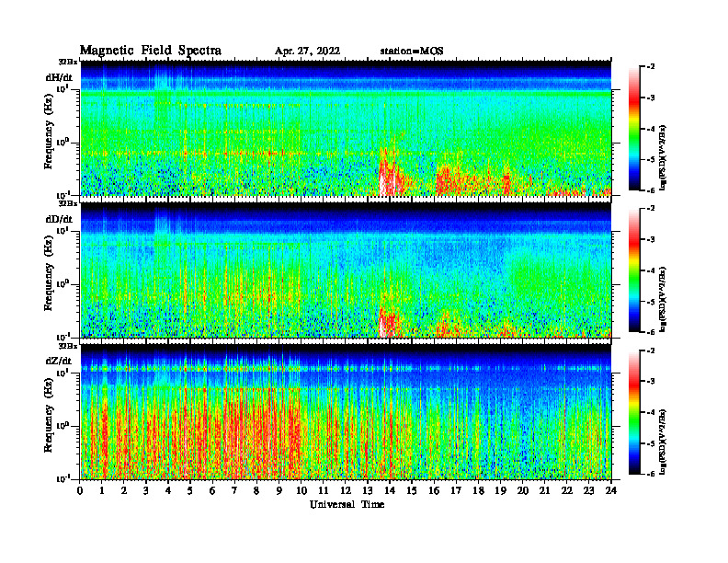The height and width of the screenshot is (563, 728).
Task: Click the dD/dt panel label
Action: pyautogui.click(x=59, y=219)
